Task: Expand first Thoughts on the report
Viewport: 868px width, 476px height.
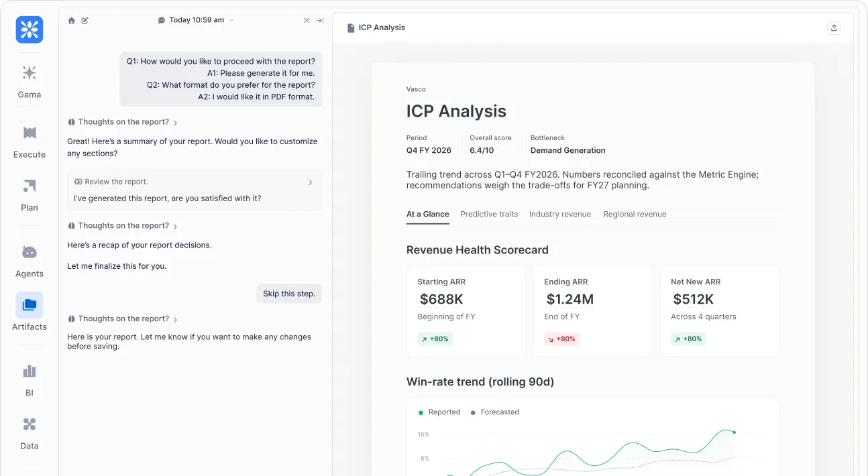Action: [123, 122]
